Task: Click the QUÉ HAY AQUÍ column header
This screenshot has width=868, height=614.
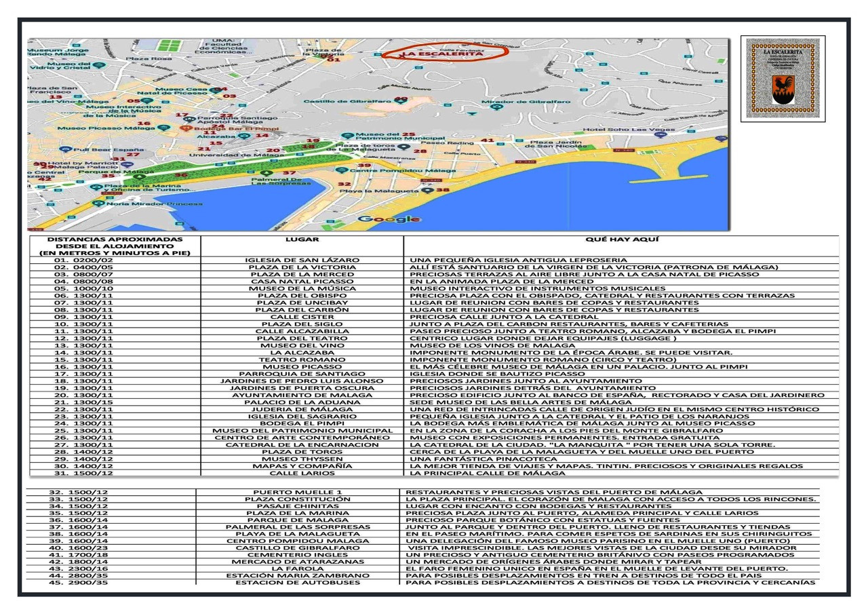Action: [x=621, y=239]
